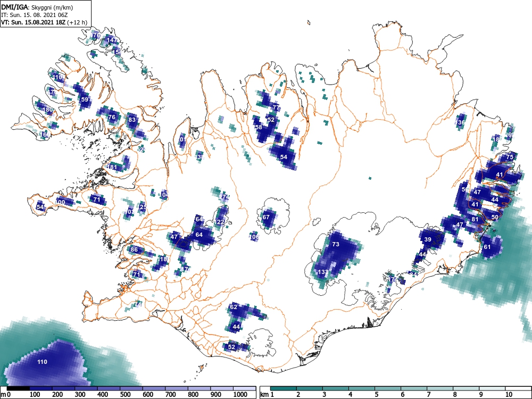532x399 pixels.
Task: Click the IT: Sun. 15. 08. 2021 06Z line
Action: [35, 15]
